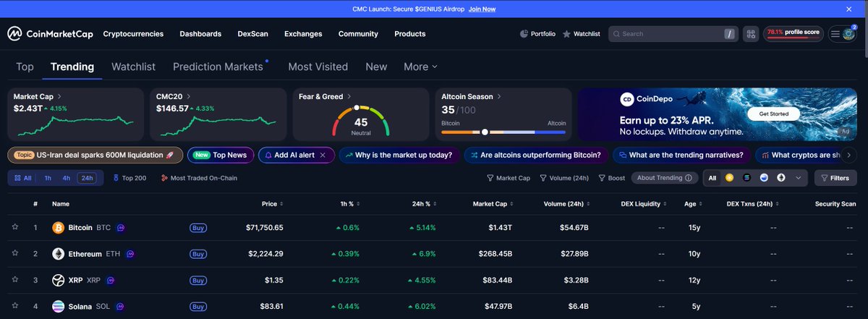This screenshot has width=868, height=319.
Task: Open the Dashboards menu
Action: coord(200,34)
